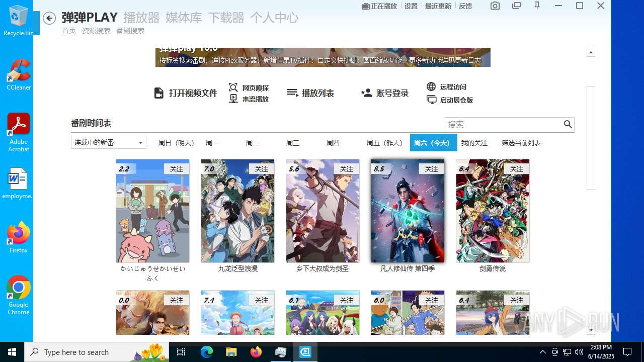Open Microsoft Edge from taskbar
Image resolution: width=644 pixels, height=362 pixels.
pyautogui.click(x=207, y=352)
